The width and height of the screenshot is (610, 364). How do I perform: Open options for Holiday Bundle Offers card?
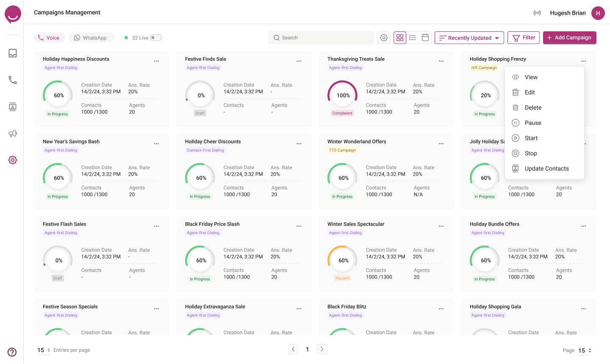(584, 226)
